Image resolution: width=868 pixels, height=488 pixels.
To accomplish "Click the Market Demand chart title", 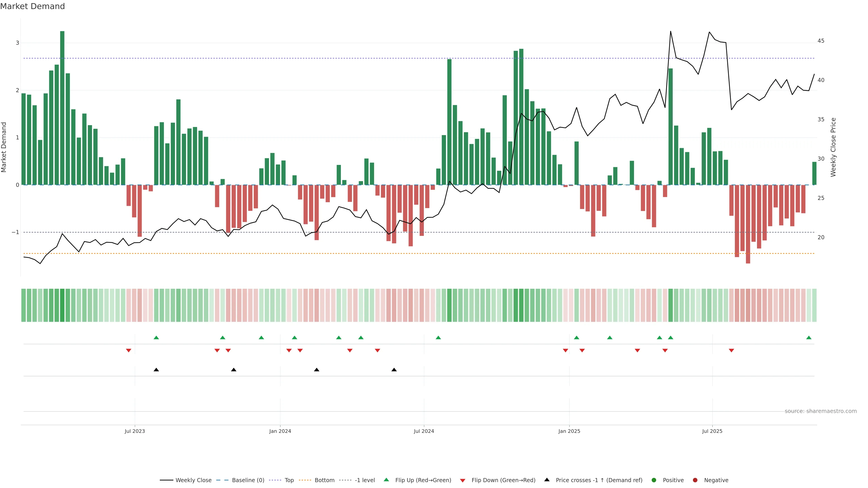I will 32,6.
